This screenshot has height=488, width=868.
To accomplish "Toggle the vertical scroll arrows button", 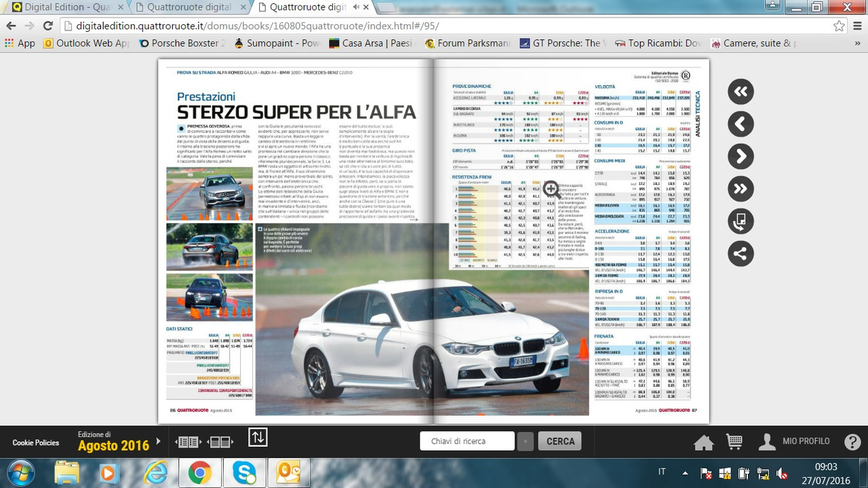I will [258, 438].
